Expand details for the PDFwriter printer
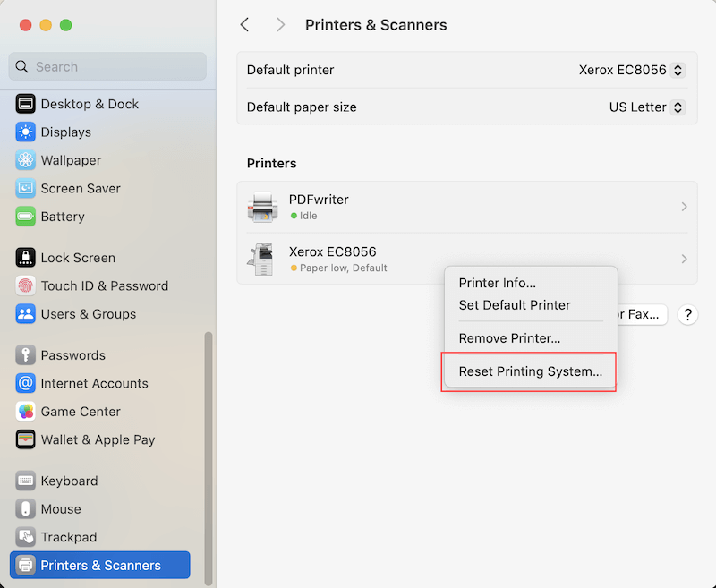This screenshot has width=716, height=588. pos(684,207)
